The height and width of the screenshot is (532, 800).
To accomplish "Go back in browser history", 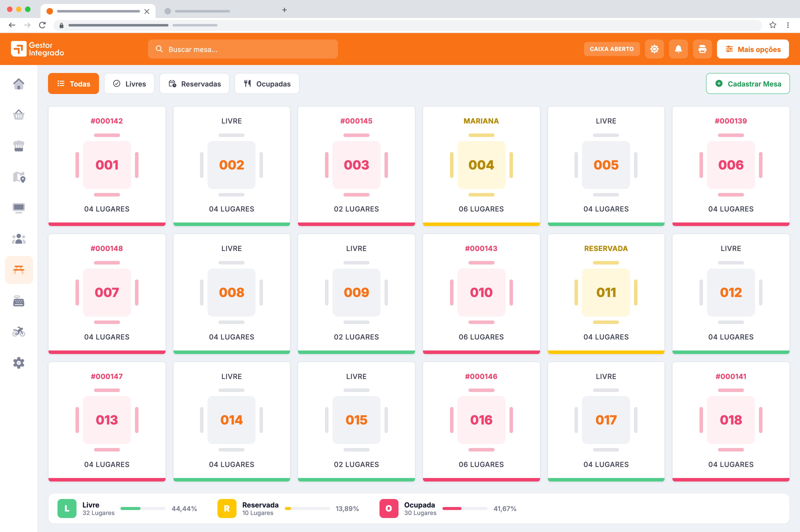I will (12, 25).
